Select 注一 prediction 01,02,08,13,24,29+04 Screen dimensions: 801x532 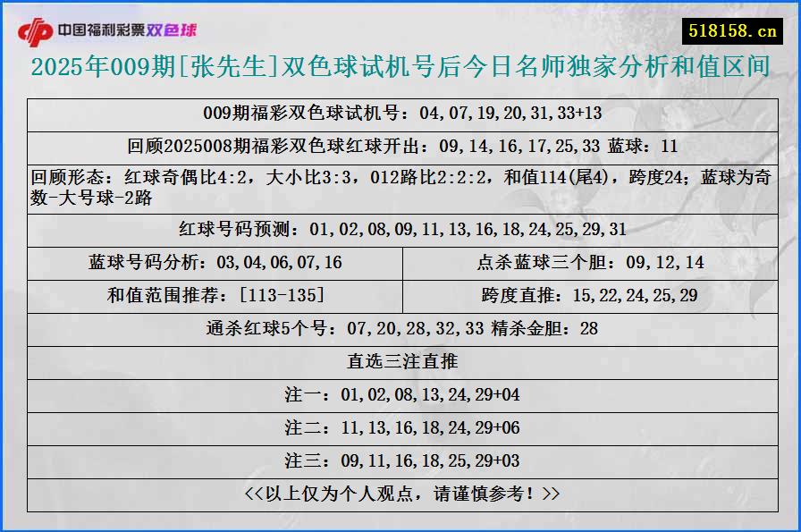[400, 394]
